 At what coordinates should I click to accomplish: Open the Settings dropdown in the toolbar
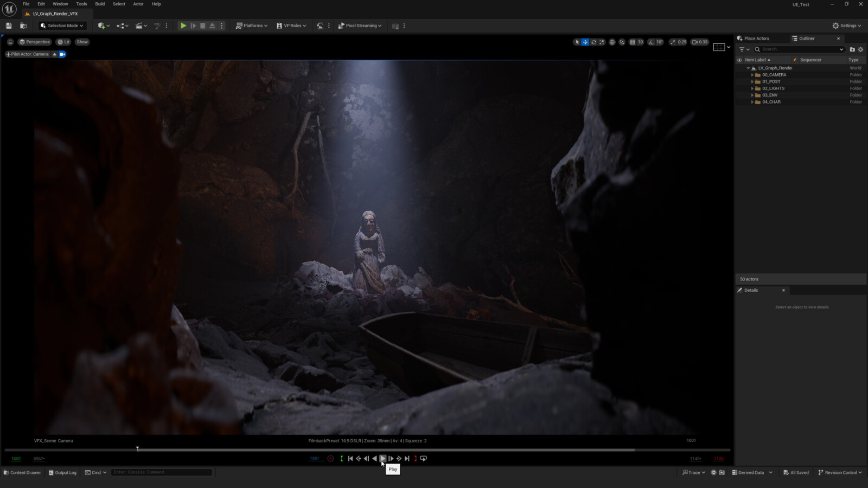tap(847, 25)
